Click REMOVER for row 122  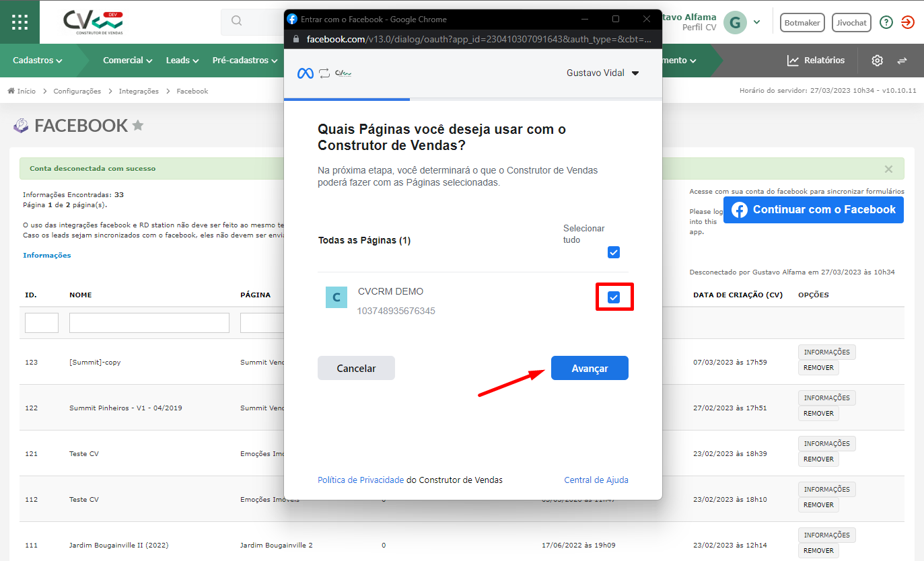tap(818, 414)
